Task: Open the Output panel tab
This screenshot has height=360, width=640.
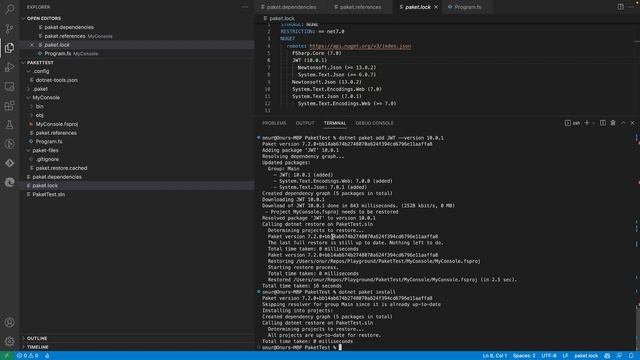Action: click(x=305, y=123)
